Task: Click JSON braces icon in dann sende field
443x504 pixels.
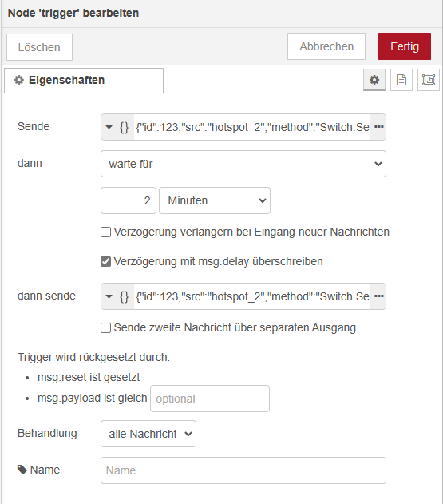Action: (124, 296)
